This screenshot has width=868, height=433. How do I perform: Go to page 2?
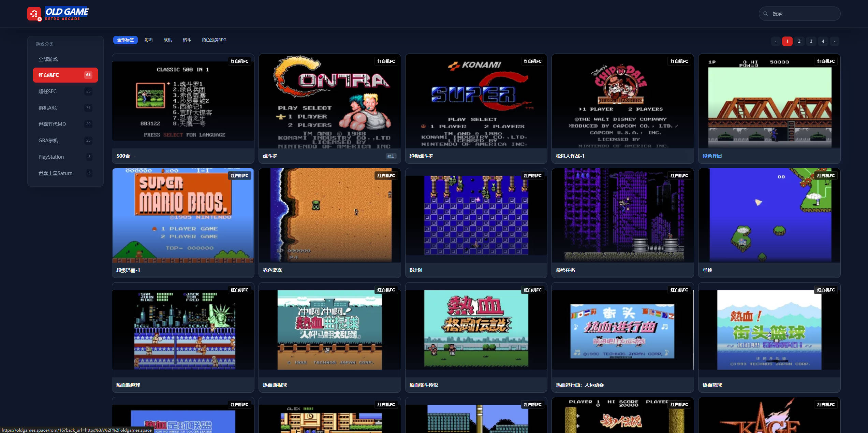799,41
